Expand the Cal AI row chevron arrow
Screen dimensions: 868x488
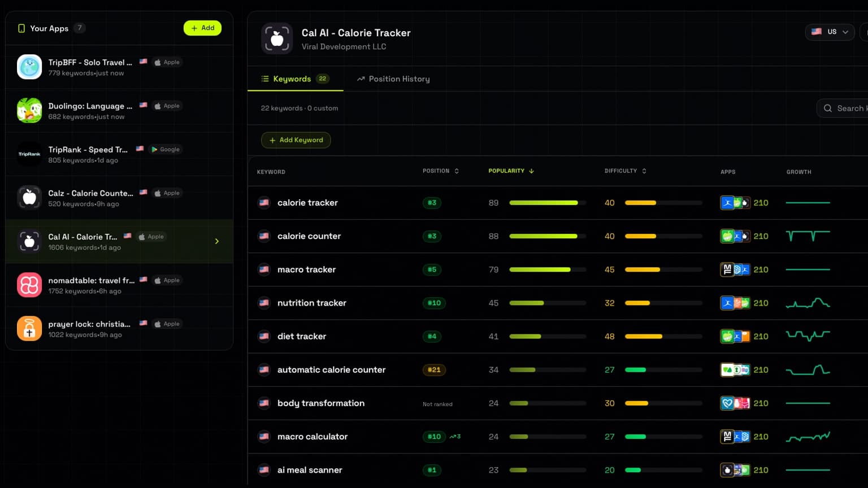pos(217,241)
